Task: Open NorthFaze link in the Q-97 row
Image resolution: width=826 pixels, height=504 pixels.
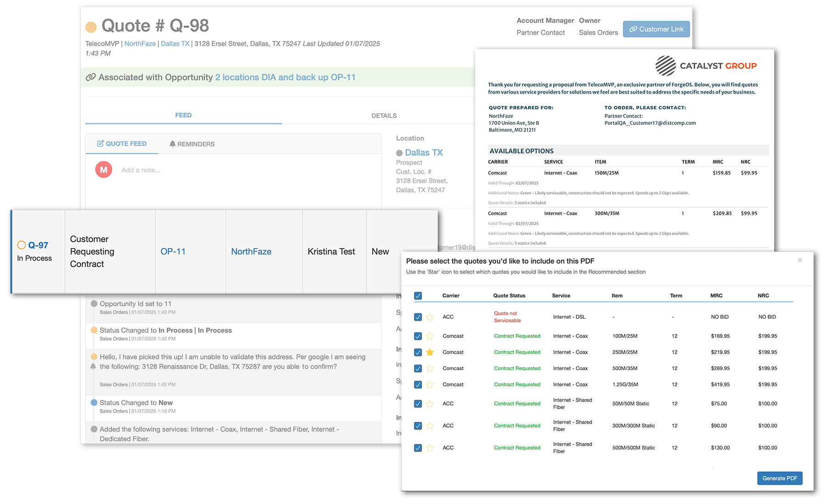Action: click(x=251, y=251)
